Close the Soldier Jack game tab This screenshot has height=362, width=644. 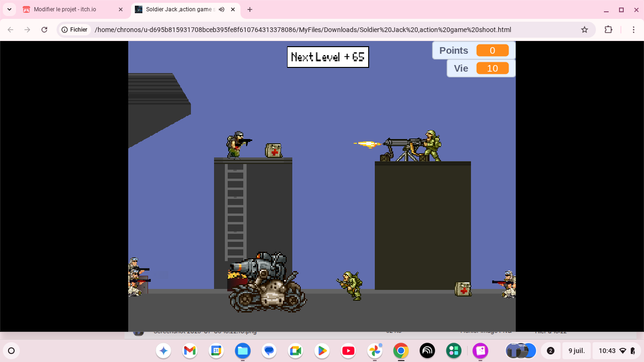233,9
